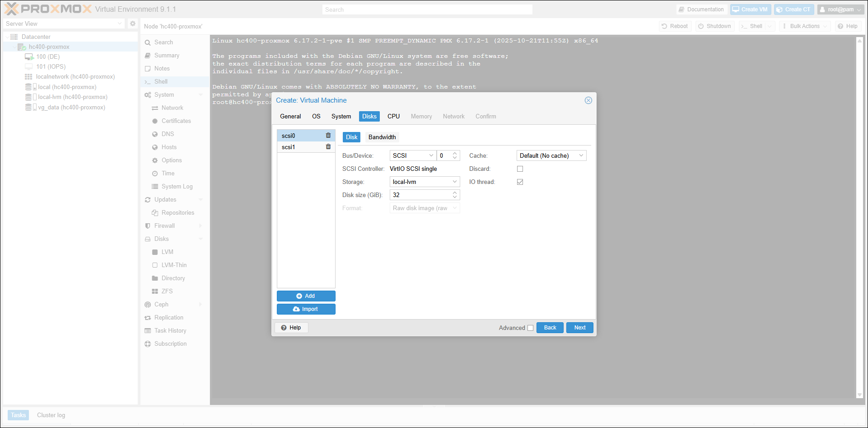The image size is (868, 428).
Task: Click the Create CT button
Action: pyautogui.click(x=793, y=9)
